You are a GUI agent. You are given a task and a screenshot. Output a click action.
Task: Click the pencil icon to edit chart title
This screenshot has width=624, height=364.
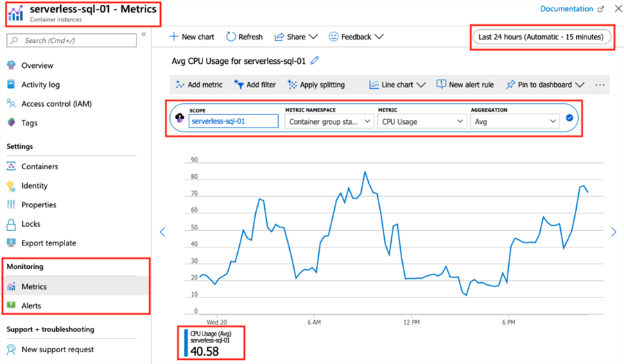[315, 61]
